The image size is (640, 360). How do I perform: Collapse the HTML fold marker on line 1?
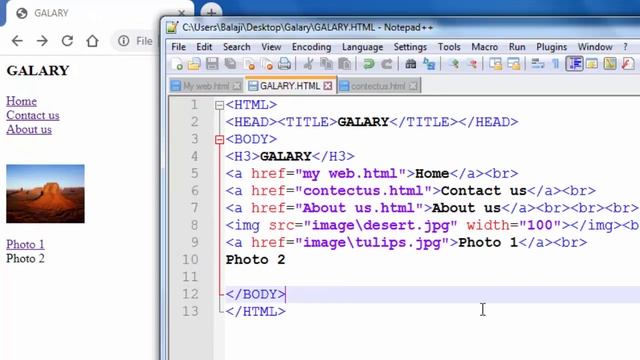(220, 105)
